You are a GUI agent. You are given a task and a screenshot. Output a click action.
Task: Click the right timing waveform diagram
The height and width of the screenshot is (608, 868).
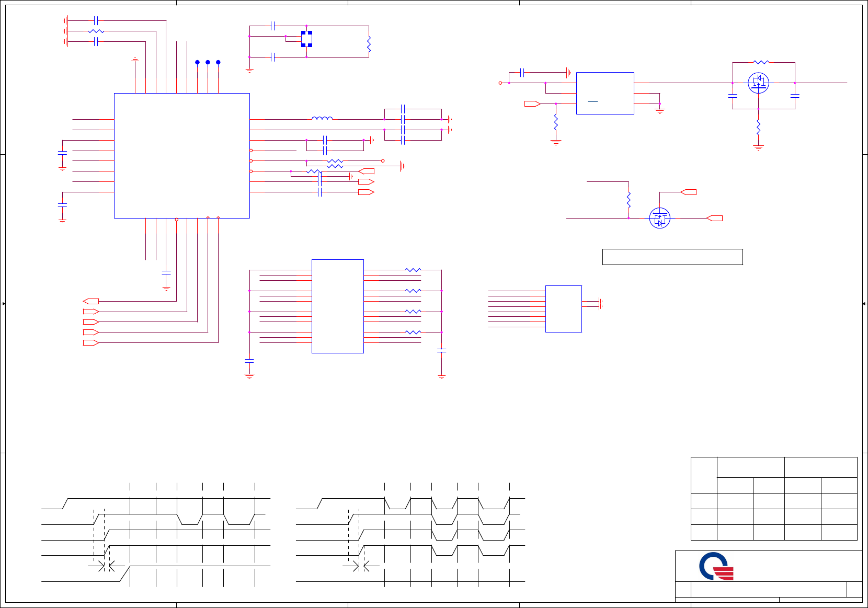410,534
